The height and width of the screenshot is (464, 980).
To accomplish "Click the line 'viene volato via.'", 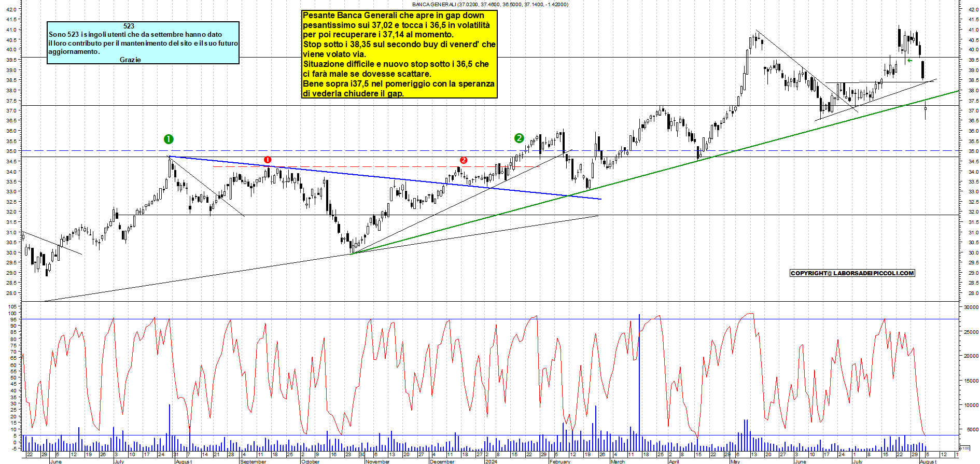I will [334, 54].
